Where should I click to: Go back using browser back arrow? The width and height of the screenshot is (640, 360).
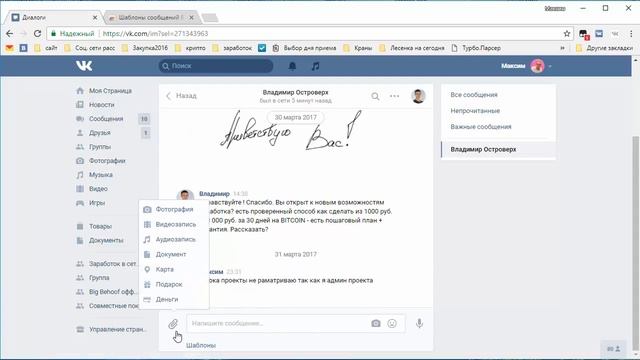coord(10,33)
